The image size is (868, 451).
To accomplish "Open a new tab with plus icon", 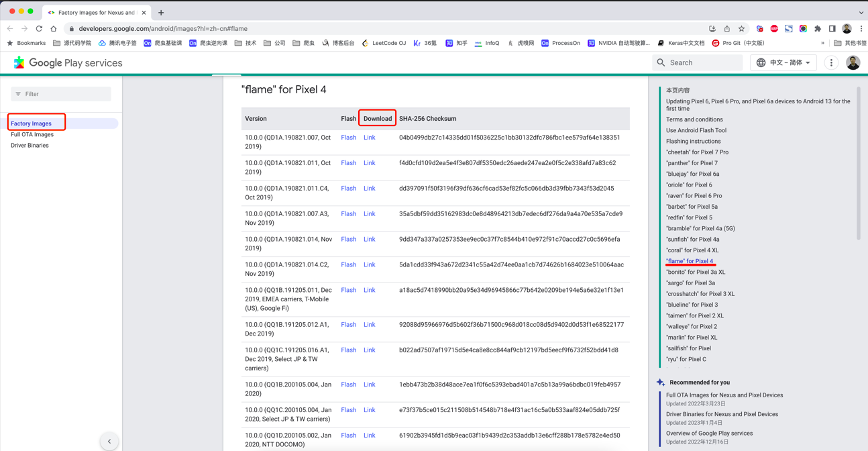I will (x=161, y=13).
